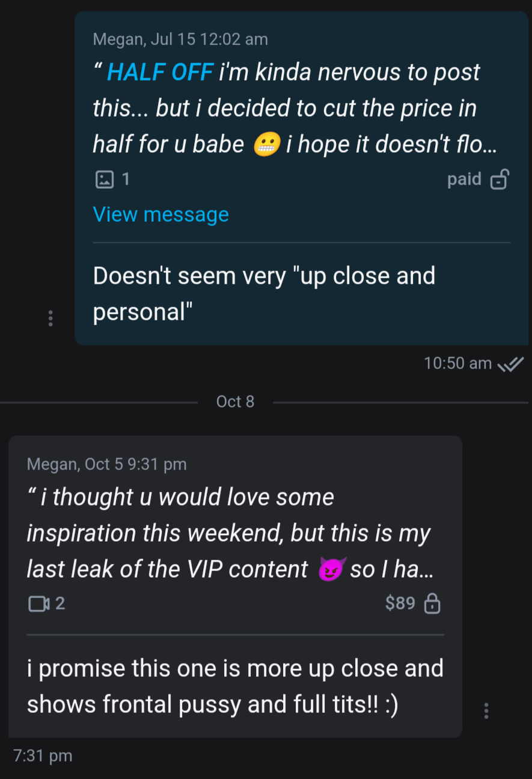Click the unlocked padlock icon next to "paid"
532x779 pixels.
[x=500, y=179]
